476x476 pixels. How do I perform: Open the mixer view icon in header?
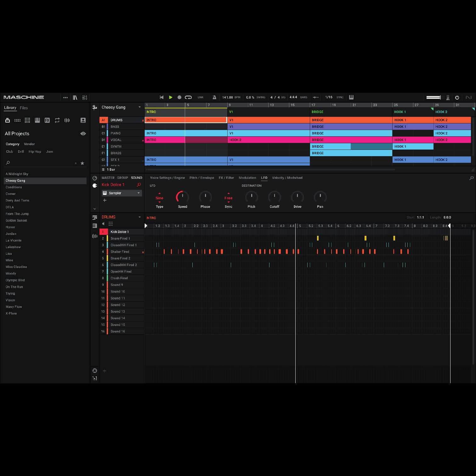(85, 98)
